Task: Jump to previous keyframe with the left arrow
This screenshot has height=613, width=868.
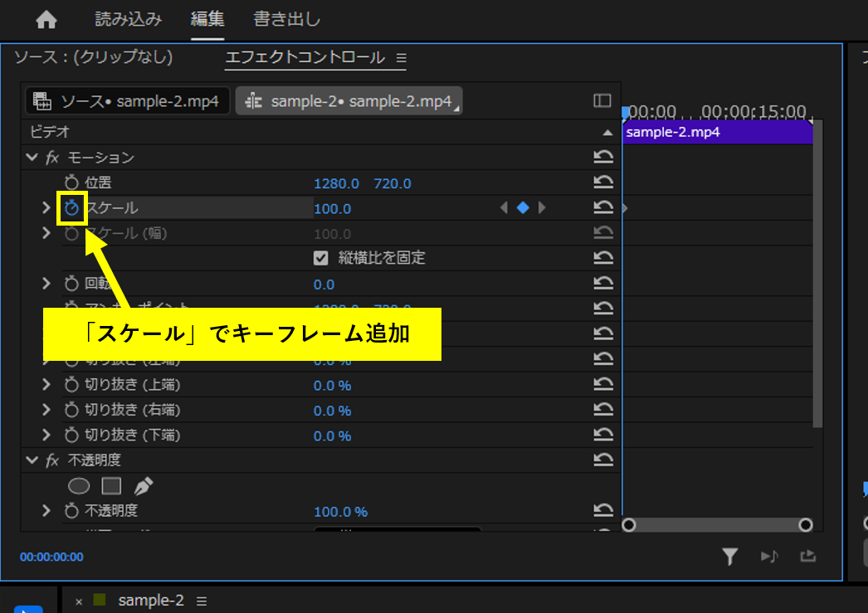Action: 504,207
